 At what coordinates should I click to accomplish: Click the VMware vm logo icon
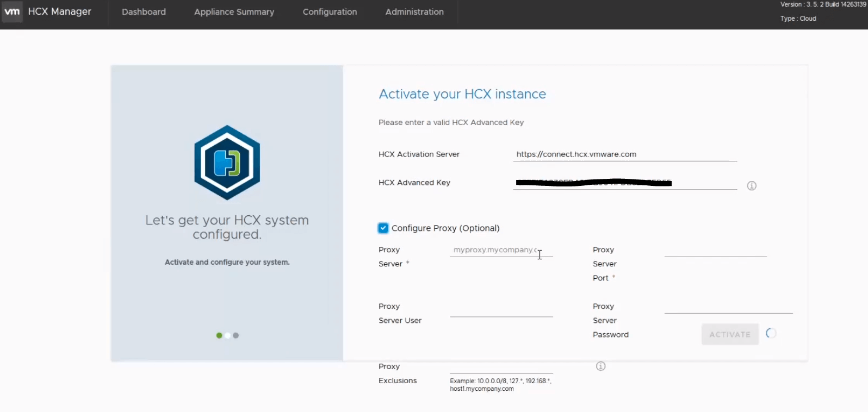pyautogui.click(x=12, y=11)
